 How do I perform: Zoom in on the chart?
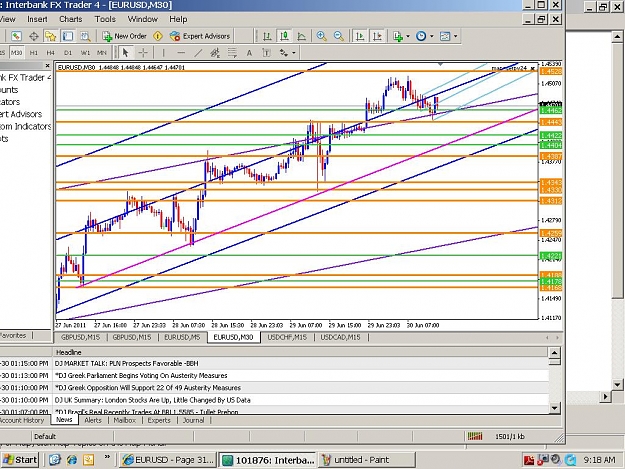pyautogui.click(x=321, y=36)
